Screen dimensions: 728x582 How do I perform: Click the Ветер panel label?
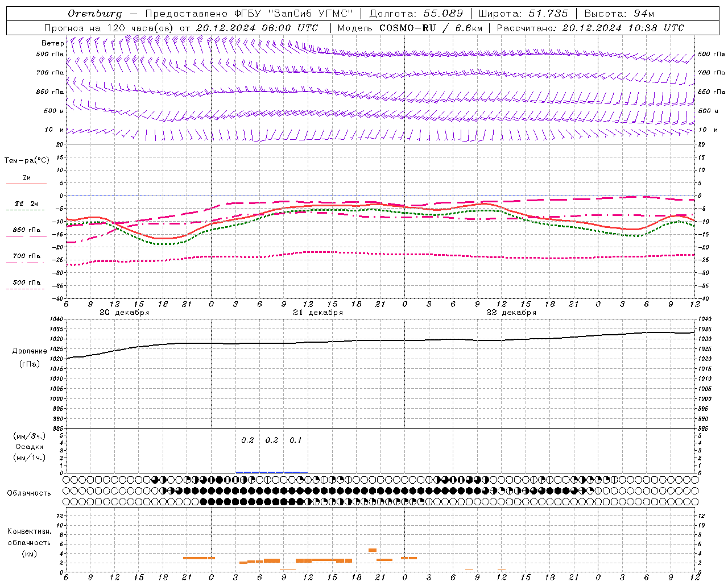pos(52,43)
